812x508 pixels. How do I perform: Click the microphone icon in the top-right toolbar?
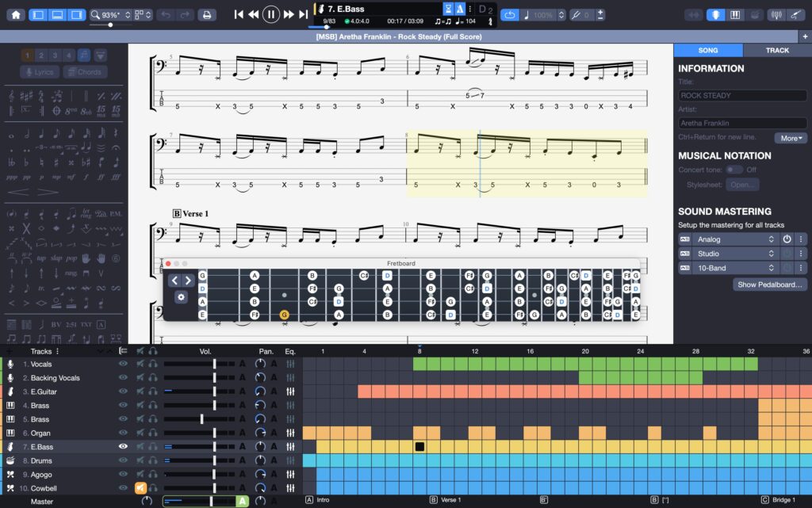pyautogui.click(x=716, y=13)
